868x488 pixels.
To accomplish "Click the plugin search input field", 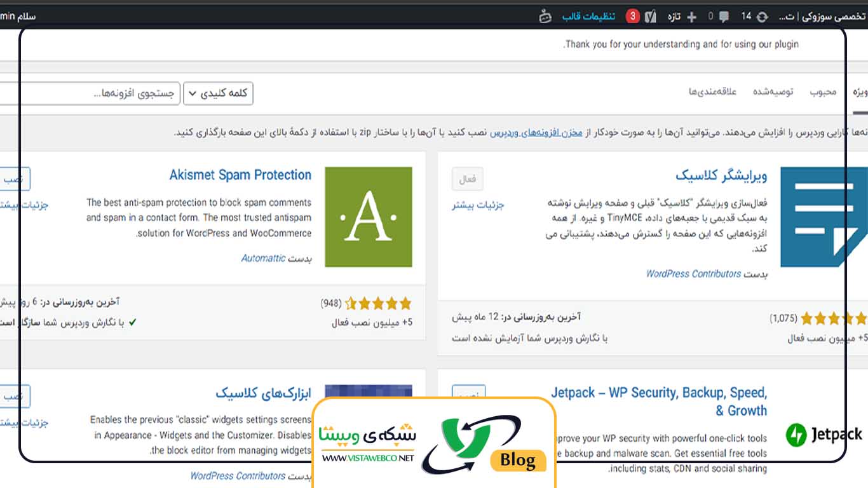I will (x=89, y=93).
